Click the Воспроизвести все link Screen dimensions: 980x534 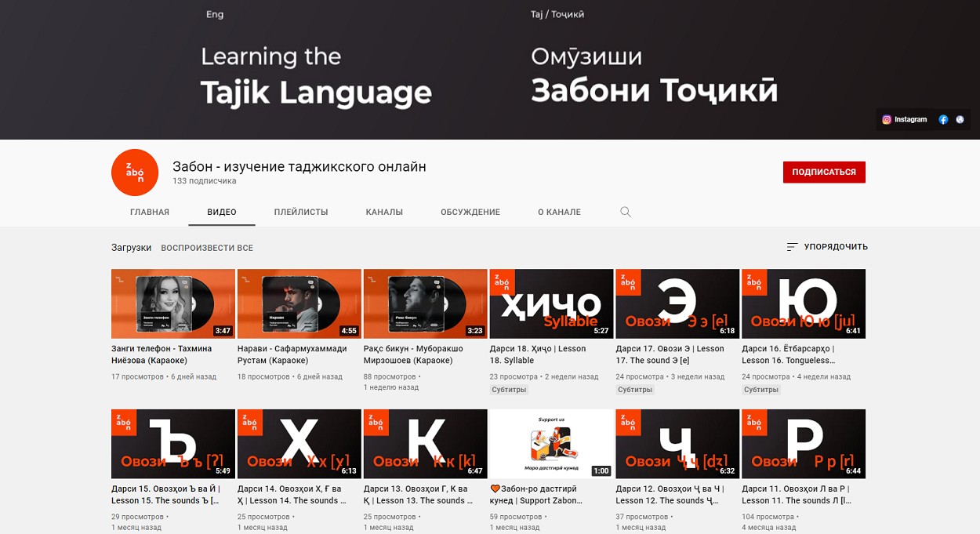[x=207, y=248]
